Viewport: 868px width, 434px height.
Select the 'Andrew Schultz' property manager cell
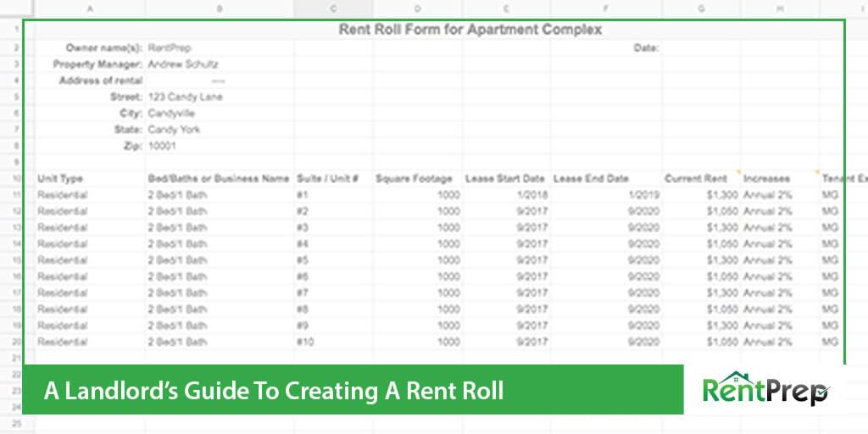[183, 64]
